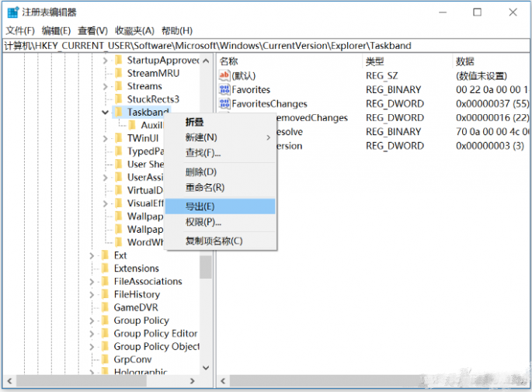Click the 名称 column header
The image size is (532, 392).
click(x=229, y=61)
